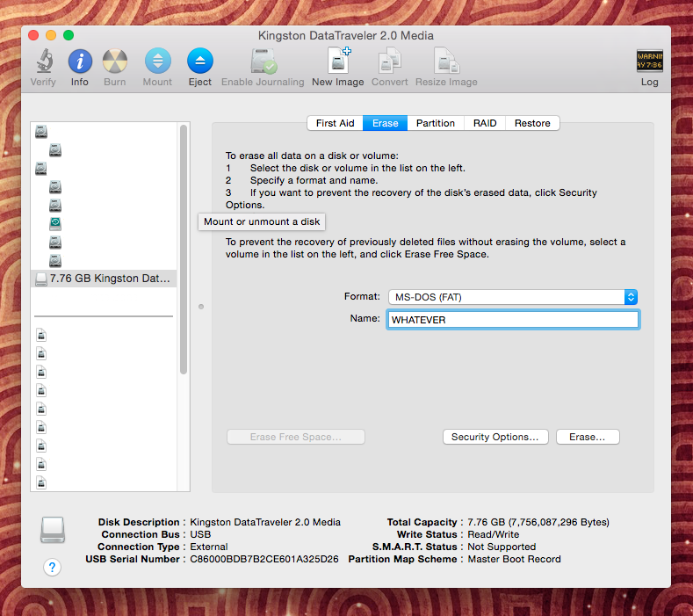Click the Name text field

click(x=513, y=320)
